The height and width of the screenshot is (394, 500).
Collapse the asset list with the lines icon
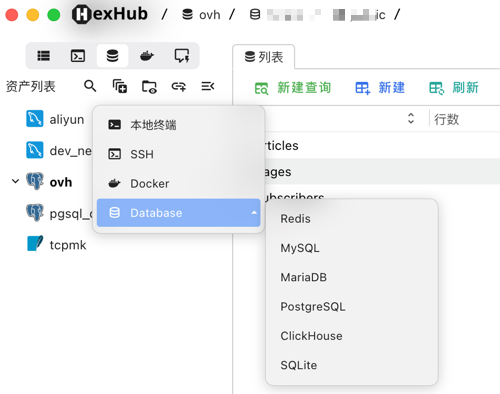[208, 87]
